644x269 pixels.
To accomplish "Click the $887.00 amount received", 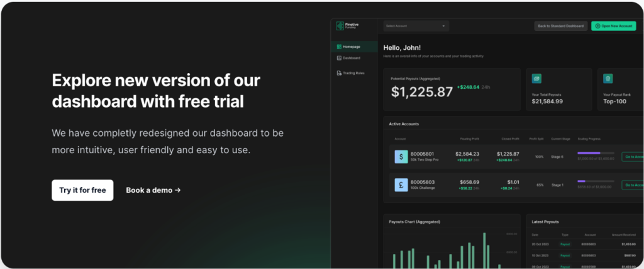I will point(630,255).
